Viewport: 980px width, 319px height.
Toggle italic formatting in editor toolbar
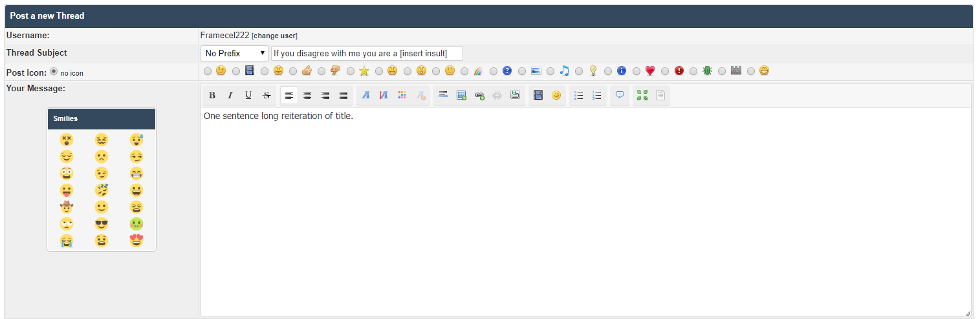coord(230,95)
